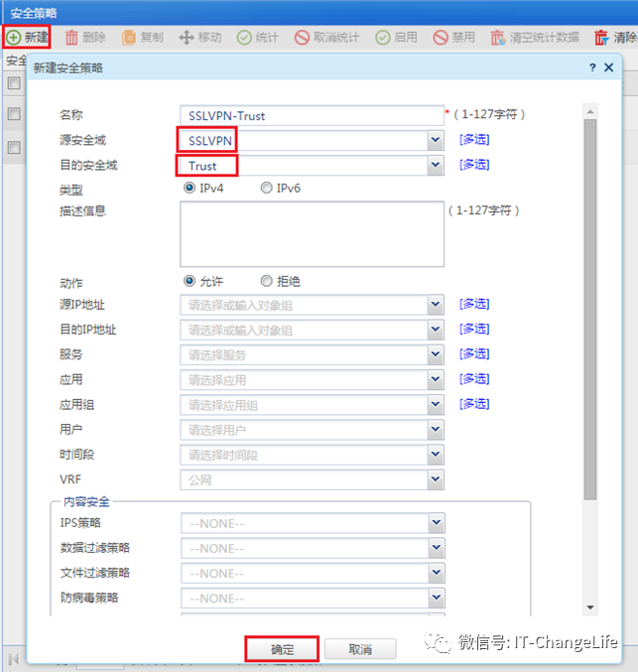Select the IPv4 type radio button
Image resolution: width=638 pixels, height=672 pixels.
point(190,188)
